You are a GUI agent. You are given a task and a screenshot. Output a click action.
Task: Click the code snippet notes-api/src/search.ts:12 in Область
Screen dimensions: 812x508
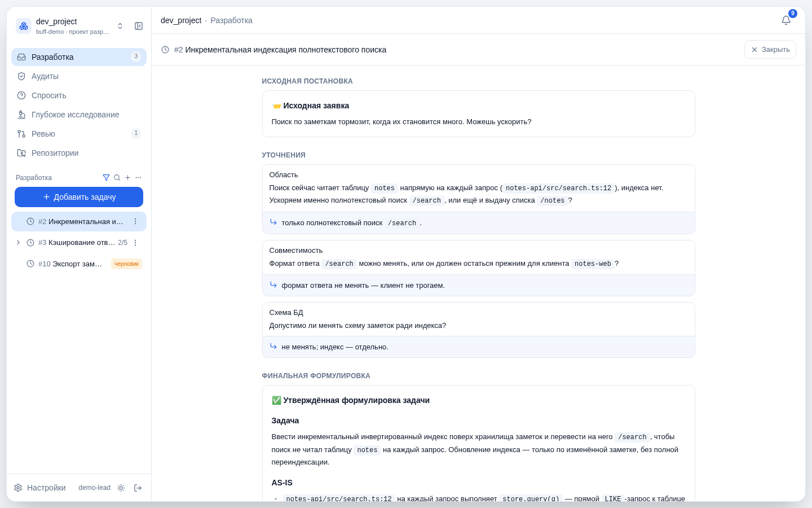[558, 188]
